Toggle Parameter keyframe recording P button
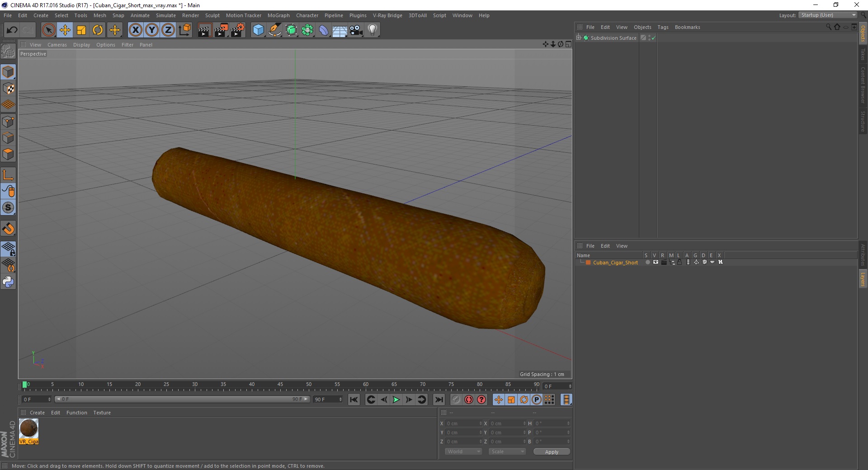The image size is (868, 470). pyautogui.click(x=536, y=399)
